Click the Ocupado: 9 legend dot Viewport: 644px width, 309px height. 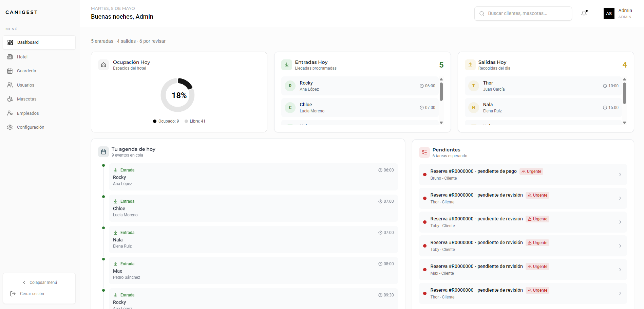coord(155,121)
